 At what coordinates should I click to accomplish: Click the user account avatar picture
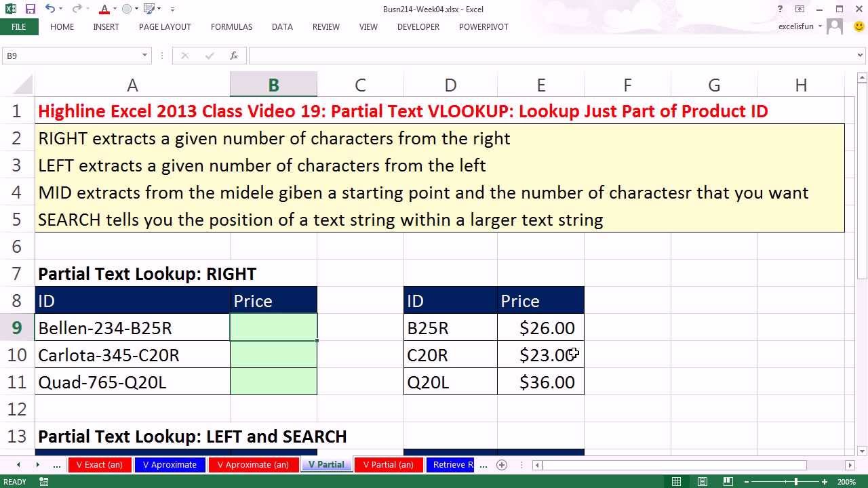click(x=835, y=27)
